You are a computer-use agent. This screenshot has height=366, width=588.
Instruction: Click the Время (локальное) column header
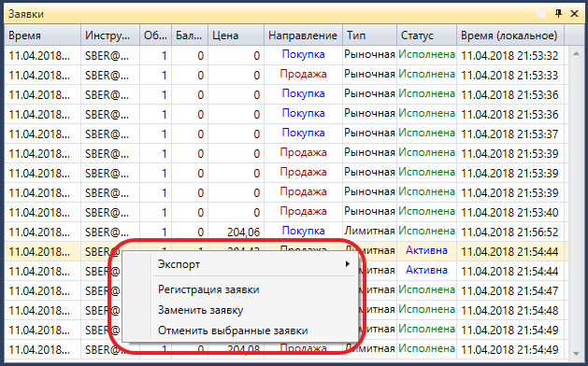[510, 35]
